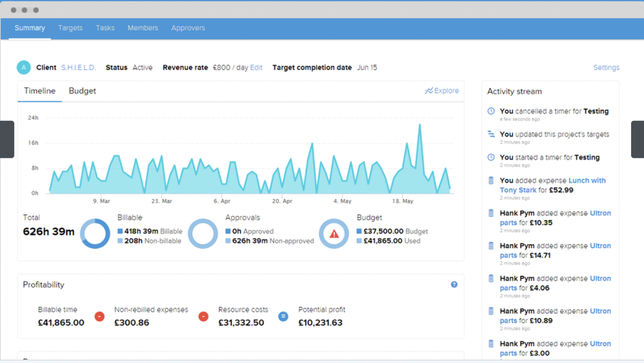Viewport: 644px width, 363px height.
Task: Click the Profitability help question icon
Action: (x=454, y=284)
